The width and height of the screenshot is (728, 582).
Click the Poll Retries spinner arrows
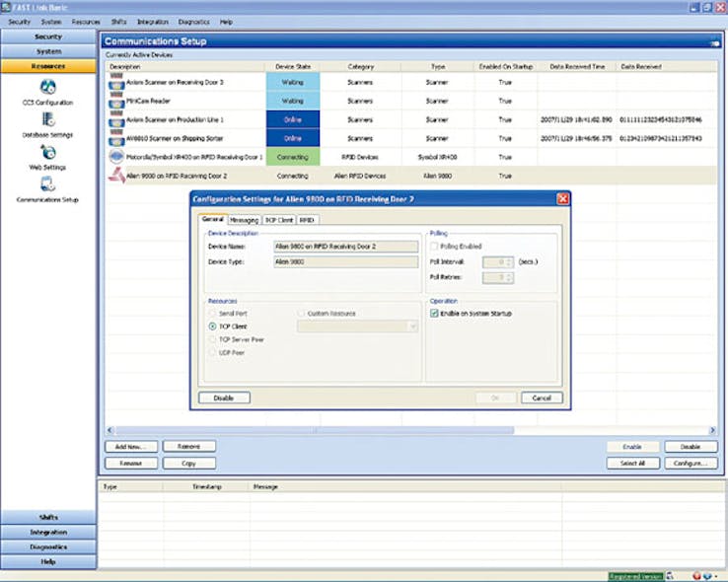pos(509,277)
